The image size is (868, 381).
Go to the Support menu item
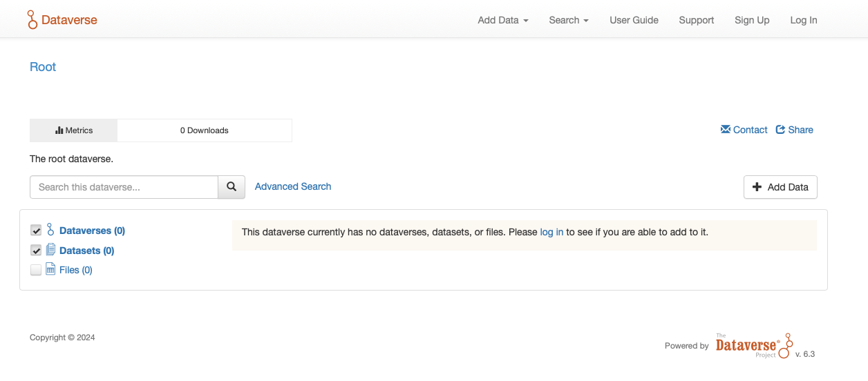(696, 20)
